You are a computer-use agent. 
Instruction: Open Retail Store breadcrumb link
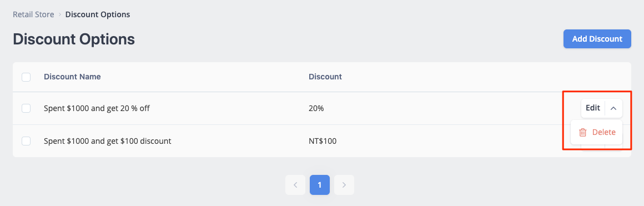(x=33, y=14)
